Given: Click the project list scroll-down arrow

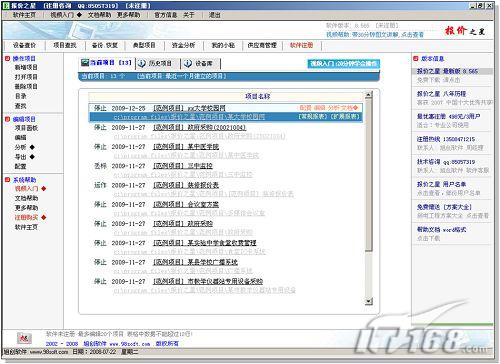Looking at the screenshot, I should (368, 301).
